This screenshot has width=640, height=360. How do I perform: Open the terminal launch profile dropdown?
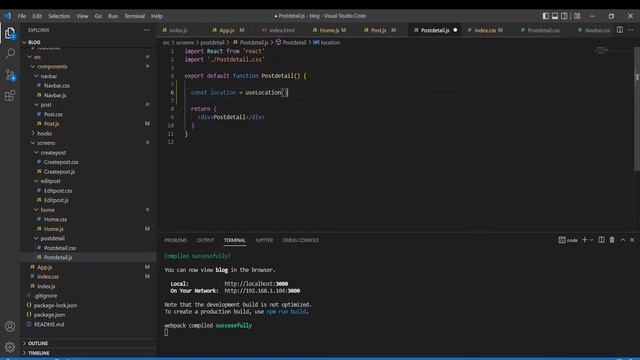(x=591, y=240)
